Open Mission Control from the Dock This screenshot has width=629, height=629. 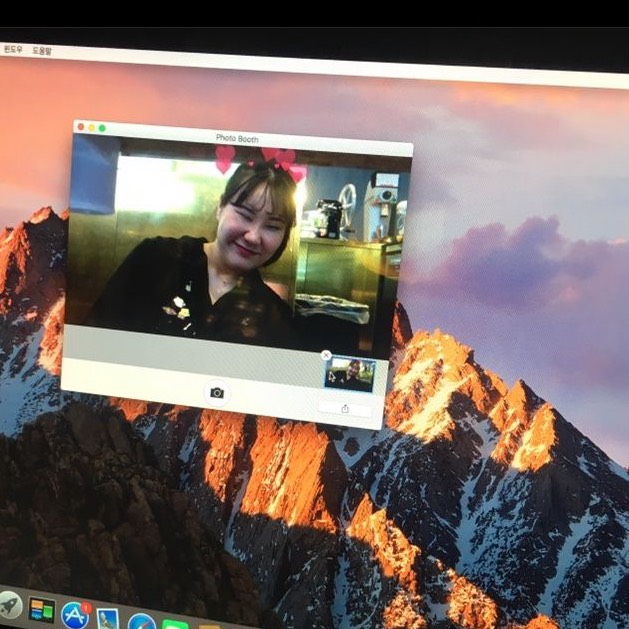42,610
